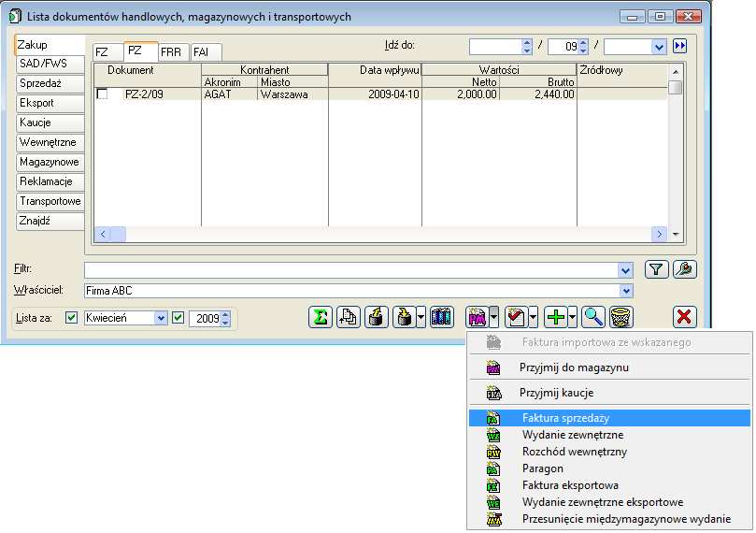756x533 pixels.
Task: Select Wydanie zewnętrzne eksportowe entry
Action: pyautogui.click(x=609, y=503)
